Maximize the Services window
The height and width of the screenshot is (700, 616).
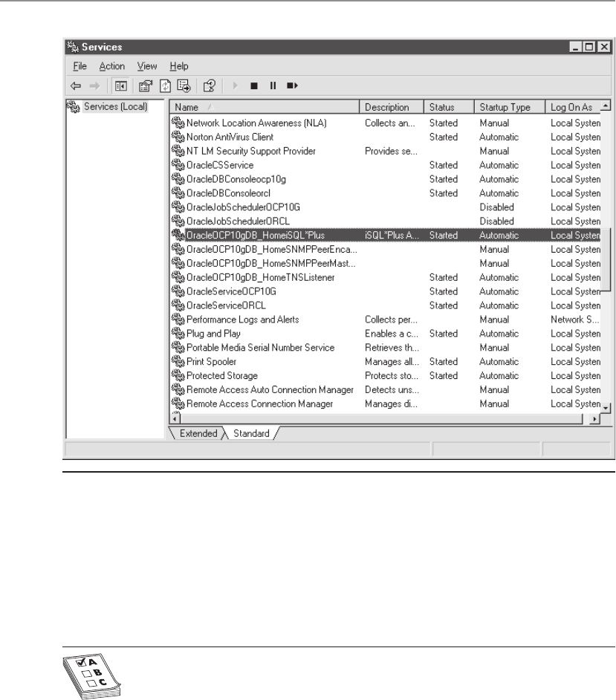(x=590, y=47)
